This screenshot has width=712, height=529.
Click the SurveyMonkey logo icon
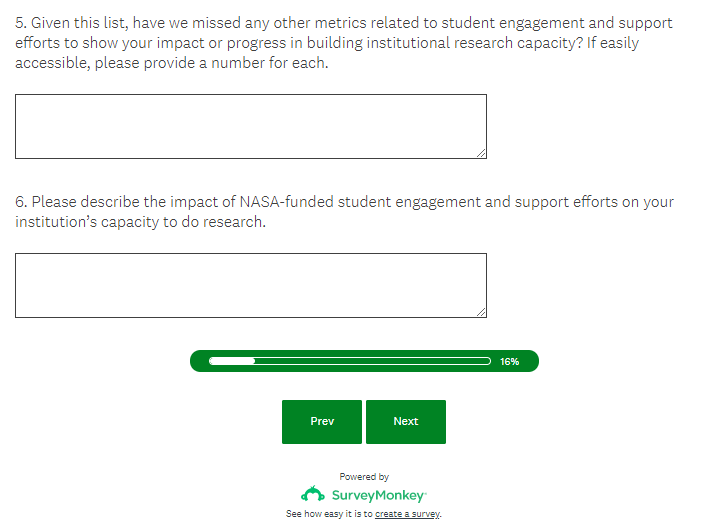click(x=313, y=495)
